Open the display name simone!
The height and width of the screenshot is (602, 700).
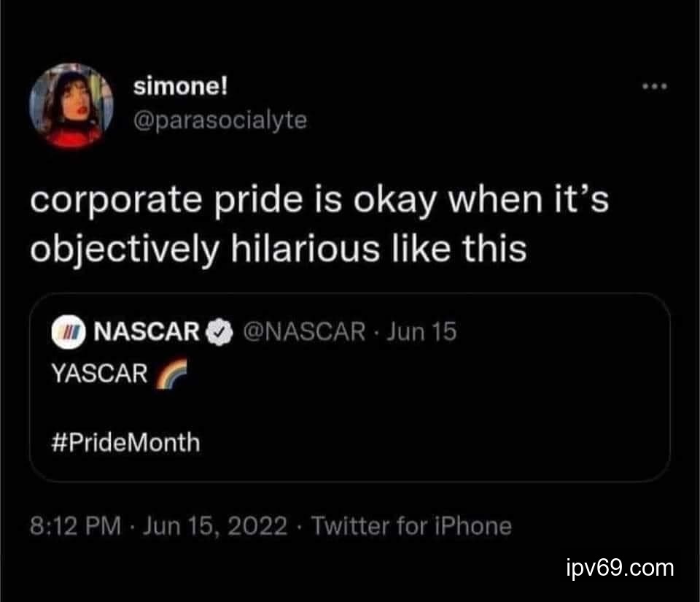(181, 88)
